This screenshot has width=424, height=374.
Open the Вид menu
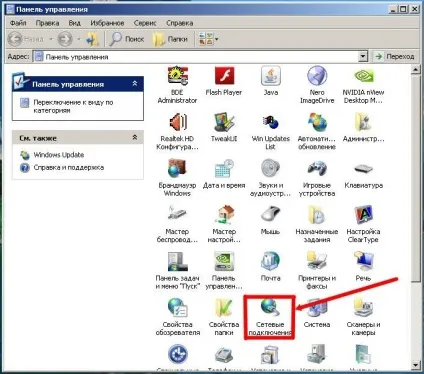[74, 23]
